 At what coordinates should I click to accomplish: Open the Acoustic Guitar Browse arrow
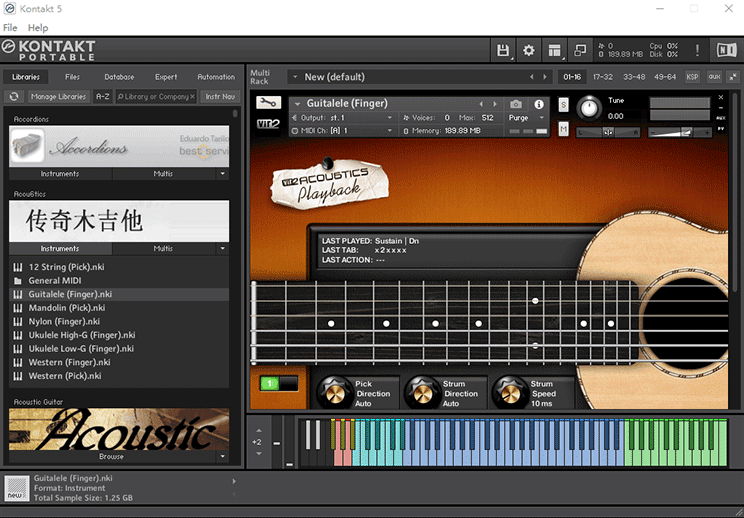click(223, 456)
